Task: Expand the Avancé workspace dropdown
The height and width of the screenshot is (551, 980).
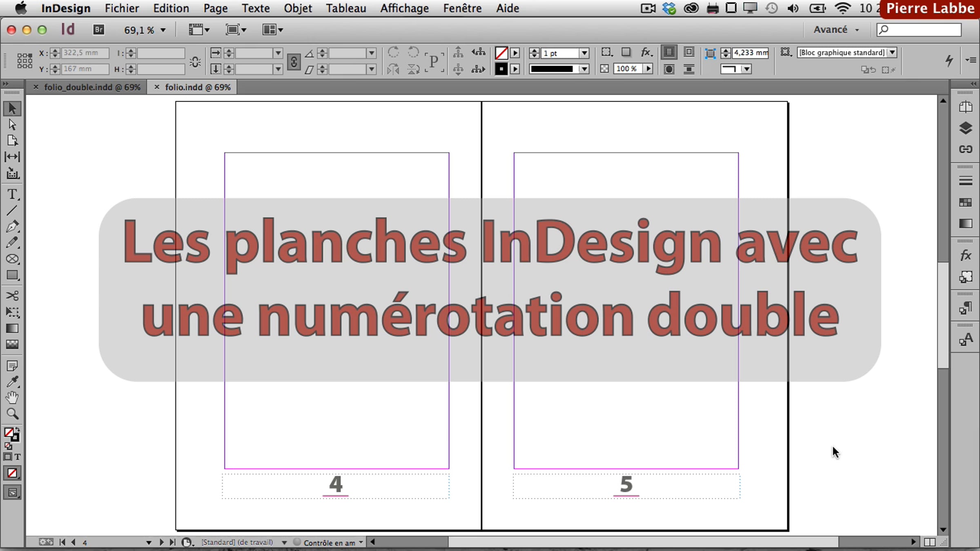Action: [x=836, y=29]
